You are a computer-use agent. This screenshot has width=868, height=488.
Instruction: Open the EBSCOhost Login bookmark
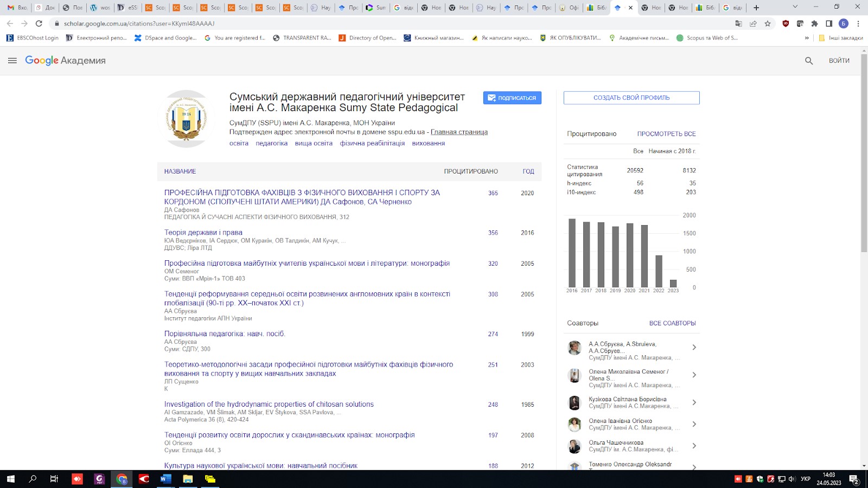coord(33,38)
